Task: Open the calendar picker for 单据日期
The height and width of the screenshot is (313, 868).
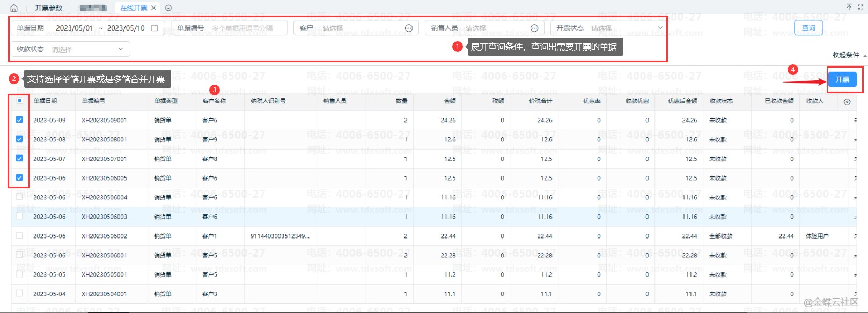Action: [x=155, y=28]
